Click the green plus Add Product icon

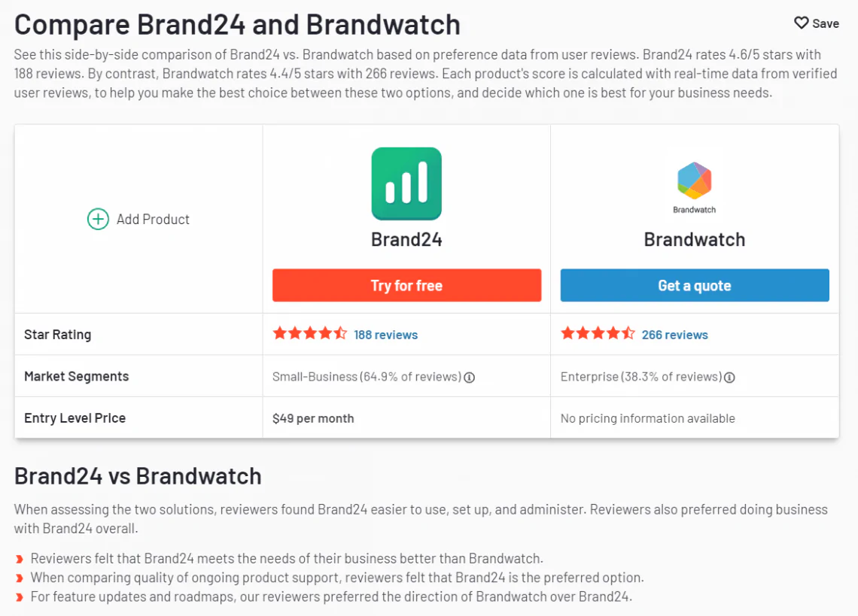pos(98,220)
